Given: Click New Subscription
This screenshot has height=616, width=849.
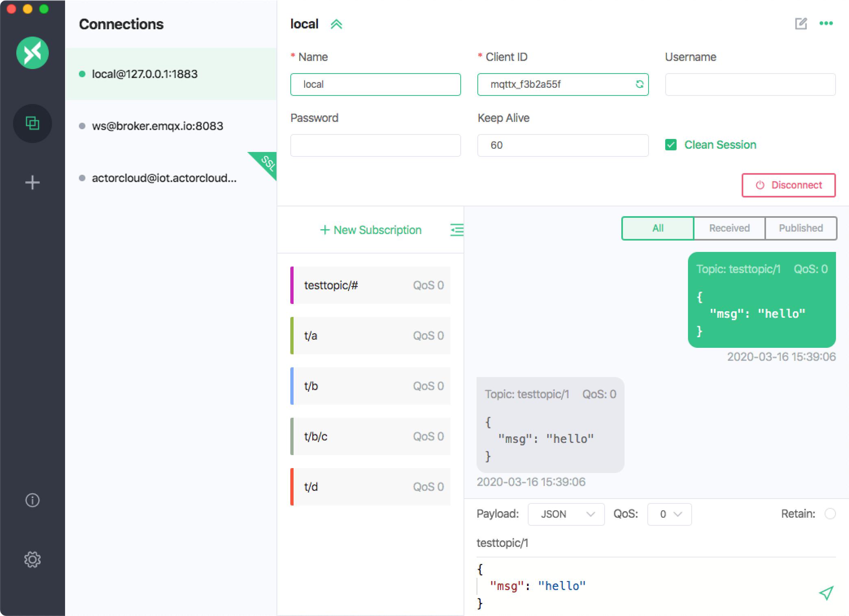Looking at the screenshot, I should [x=371, y=230].
